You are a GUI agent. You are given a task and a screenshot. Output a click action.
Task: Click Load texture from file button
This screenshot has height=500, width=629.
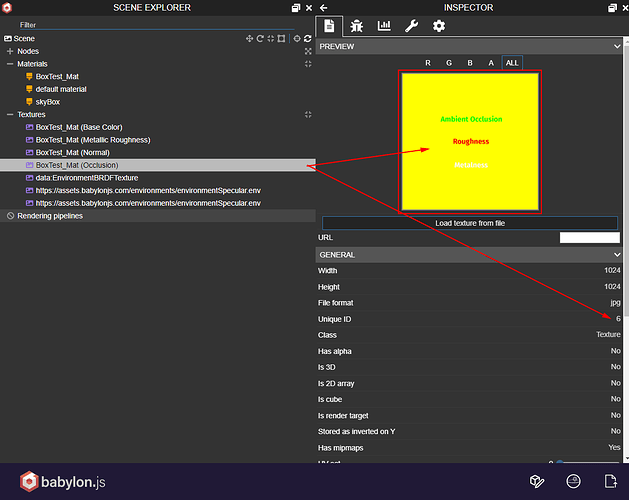point(470,223)
